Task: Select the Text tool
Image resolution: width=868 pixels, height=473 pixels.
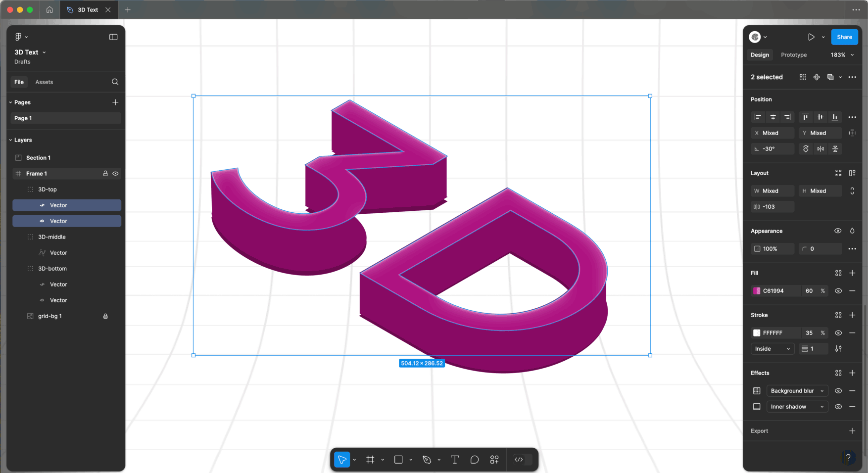Action: coord(455,460)
